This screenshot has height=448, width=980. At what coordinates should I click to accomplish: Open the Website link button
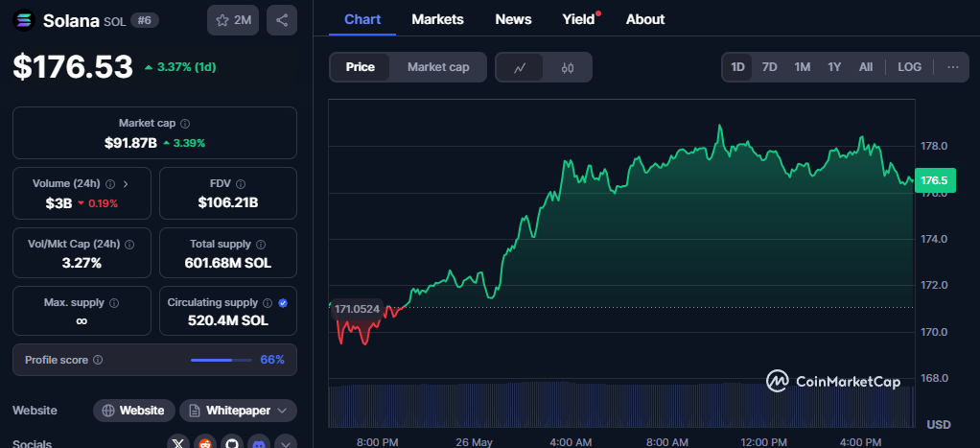(x=134, y=411)
